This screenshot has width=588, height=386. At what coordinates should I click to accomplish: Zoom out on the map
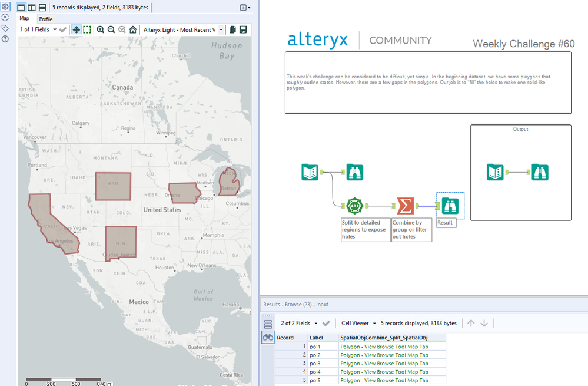tap(111, 29)
